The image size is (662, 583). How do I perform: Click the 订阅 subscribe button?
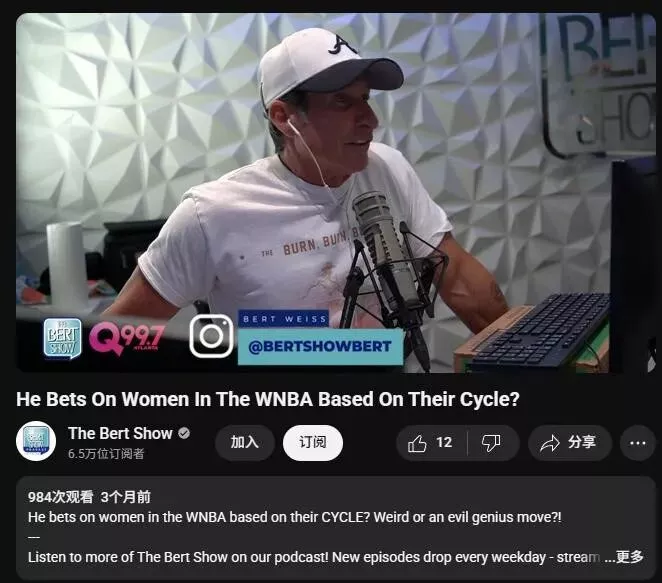click(x=313, y=443)
